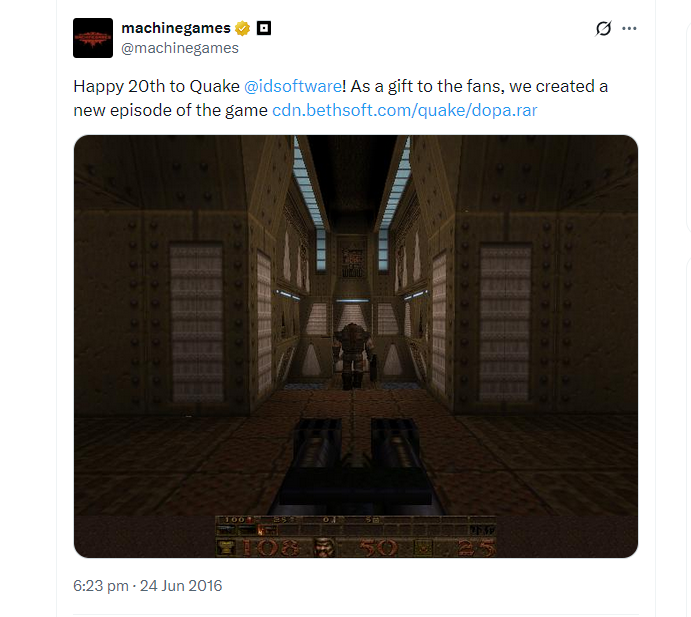This screenshot has width=691, height=617.
Task: Click the nailgun weapon in the screenshot
Action: tap(356, 466)
